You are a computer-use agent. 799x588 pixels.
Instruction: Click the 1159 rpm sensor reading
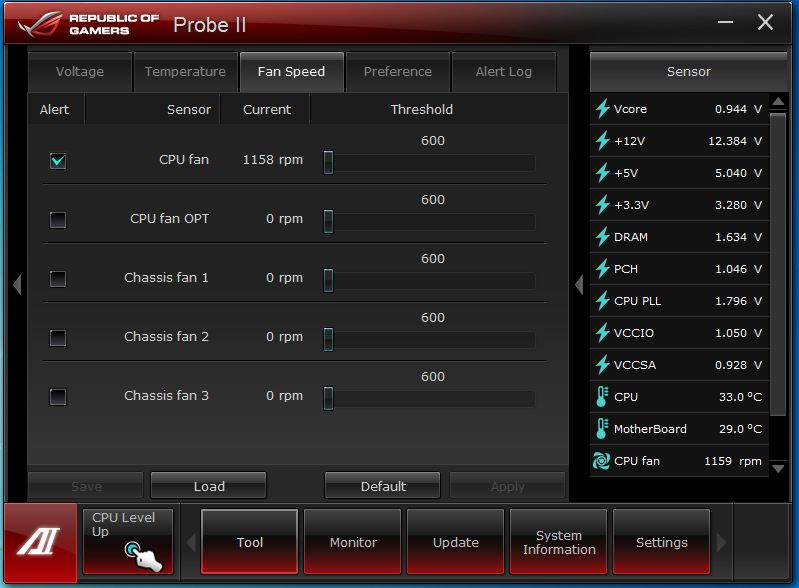733,461
